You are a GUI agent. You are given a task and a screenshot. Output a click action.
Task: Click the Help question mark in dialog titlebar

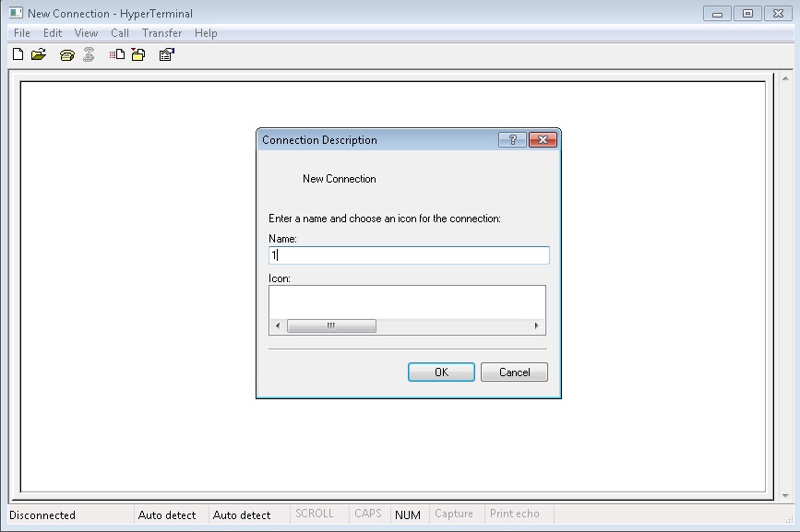point(513,139)
